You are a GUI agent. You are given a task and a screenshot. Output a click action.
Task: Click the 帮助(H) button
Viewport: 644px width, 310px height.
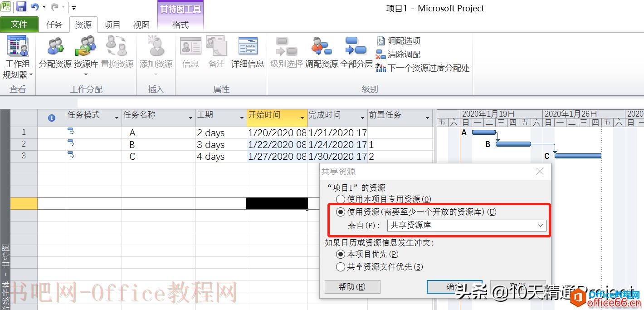click(352, 286)
